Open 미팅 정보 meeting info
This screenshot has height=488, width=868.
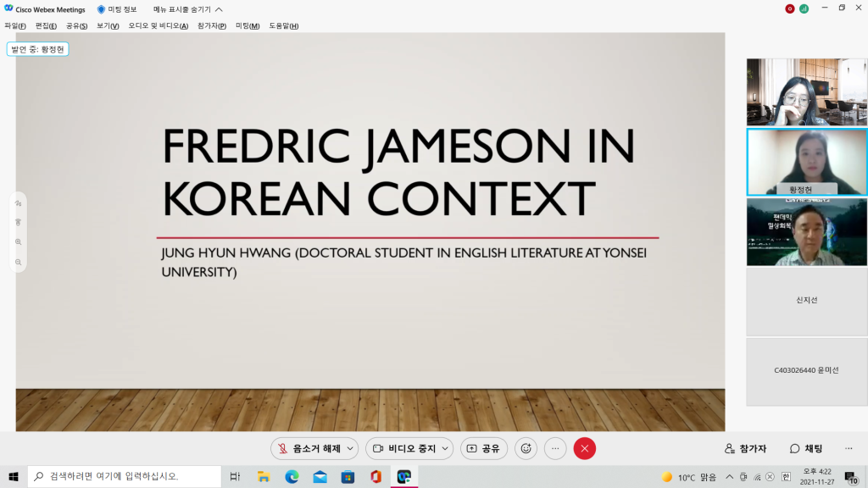pos(117,9)
